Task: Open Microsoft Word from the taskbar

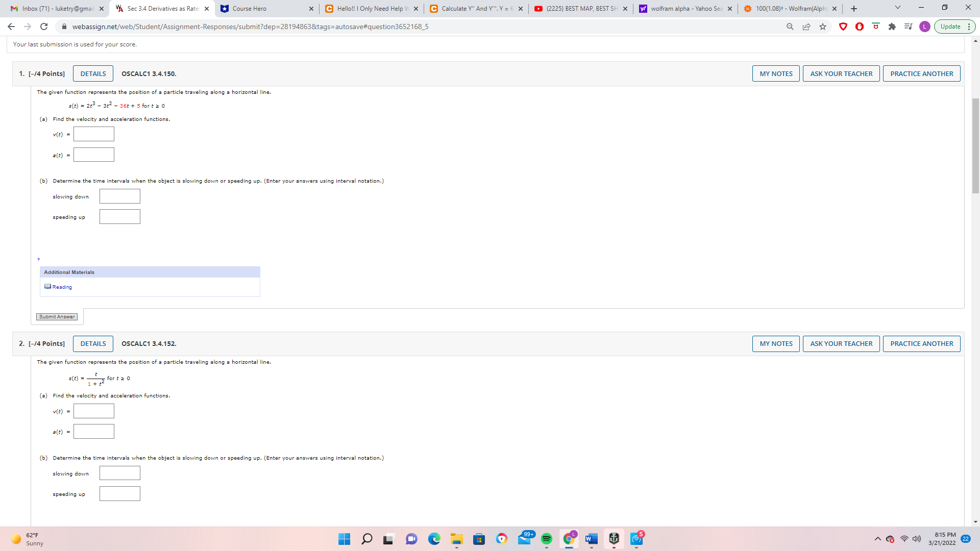Action: pos(591,539)
